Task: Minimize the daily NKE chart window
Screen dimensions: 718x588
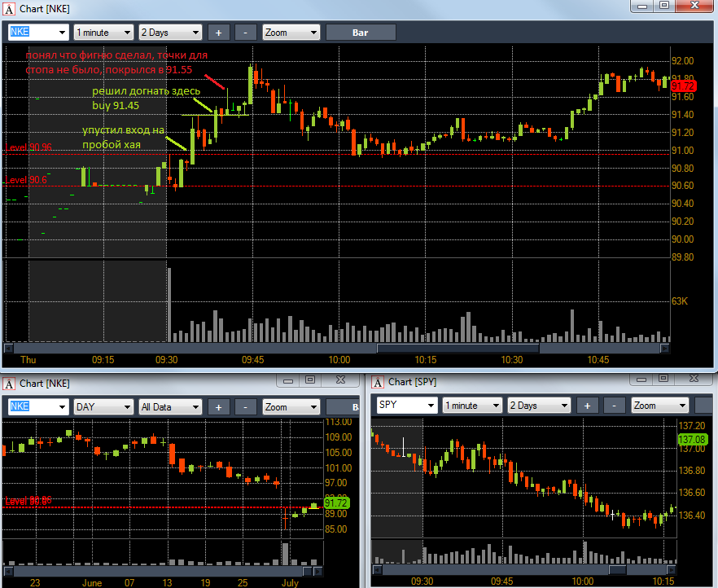Action: click(x=288, y=380)
